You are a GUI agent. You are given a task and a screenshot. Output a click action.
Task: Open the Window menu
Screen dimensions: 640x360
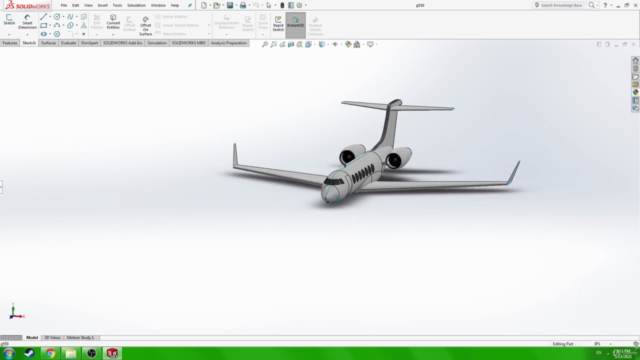(158, 5)
